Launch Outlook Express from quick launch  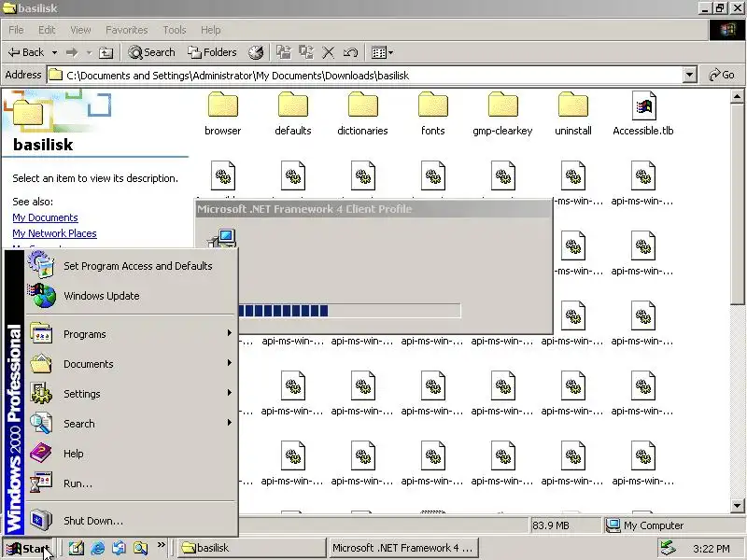click(x=120, y=548)
